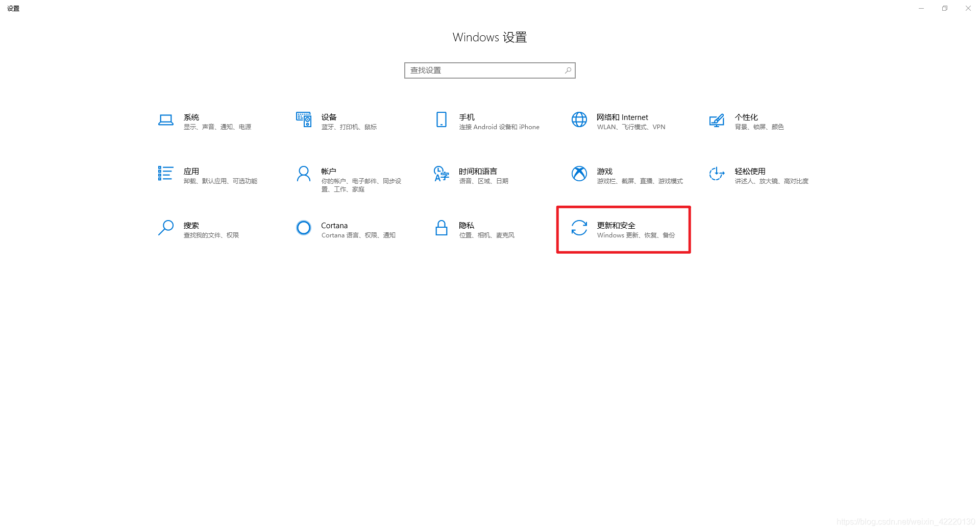Go to 设备 settings title
The width and height of the screenshot is (980, 531).
click(x=329, y=117)
